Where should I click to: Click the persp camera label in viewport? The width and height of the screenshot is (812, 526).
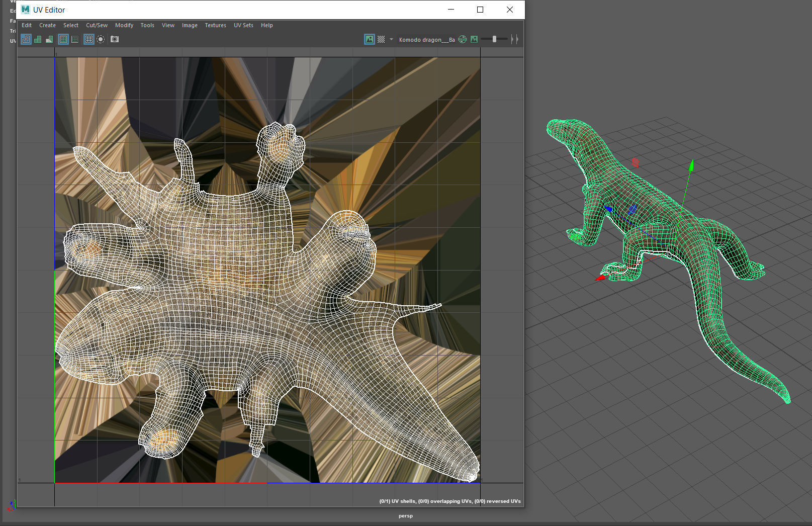[x=406, y=516]
